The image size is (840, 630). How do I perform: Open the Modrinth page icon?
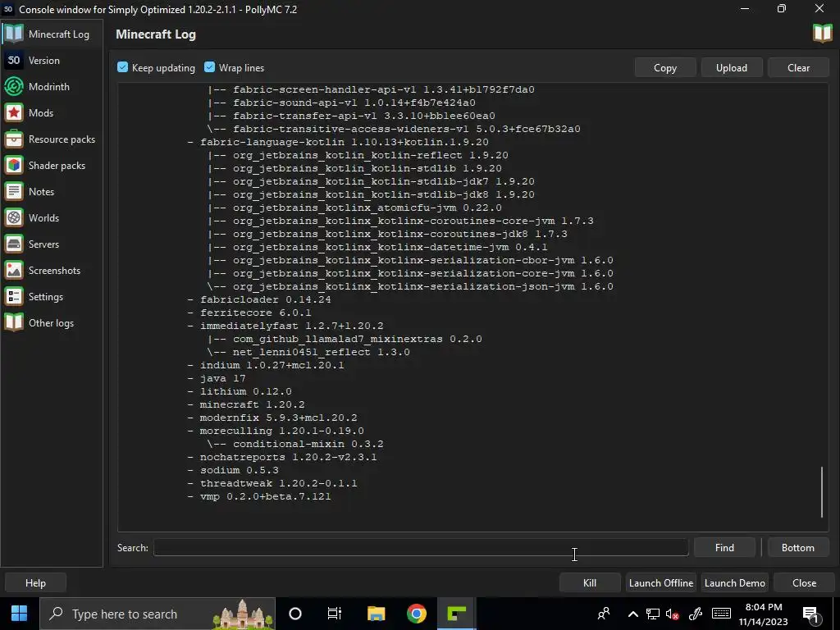tap(14, 86)
